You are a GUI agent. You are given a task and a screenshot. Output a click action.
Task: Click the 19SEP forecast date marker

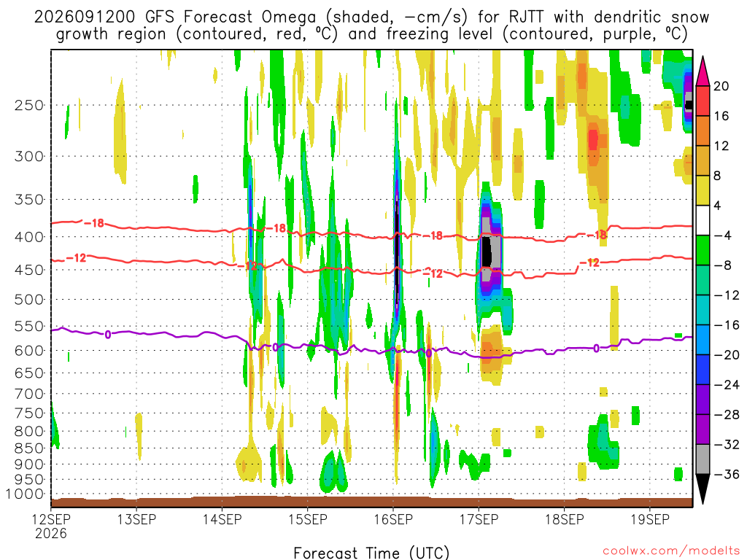650,519
